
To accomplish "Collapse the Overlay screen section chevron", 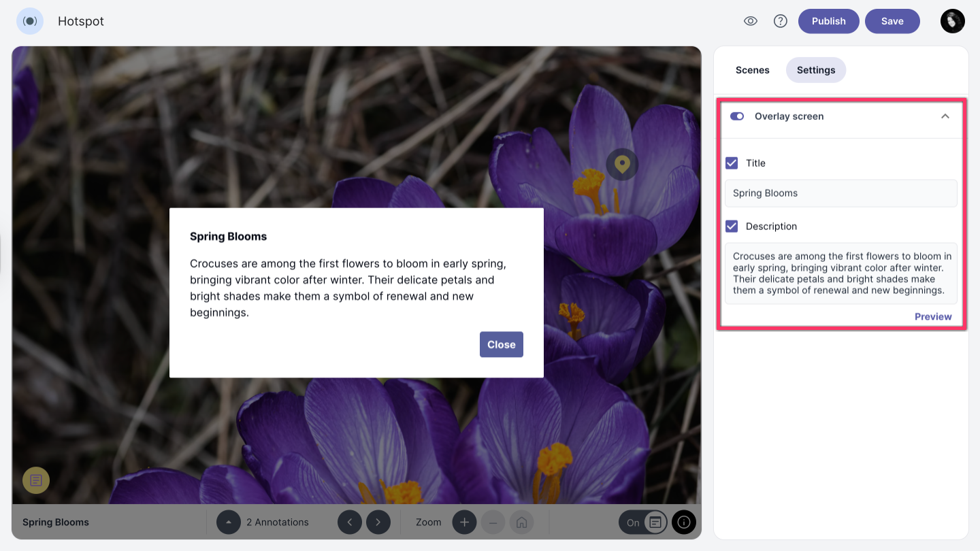I will click(945, 116).
